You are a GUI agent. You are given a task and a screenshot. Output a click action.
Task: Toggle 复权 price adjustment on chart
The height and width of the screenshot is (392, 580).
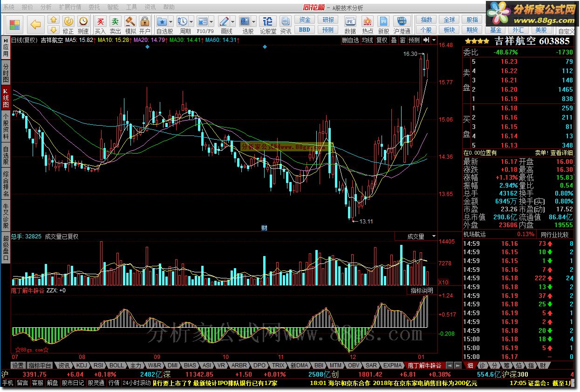[382, 40]
